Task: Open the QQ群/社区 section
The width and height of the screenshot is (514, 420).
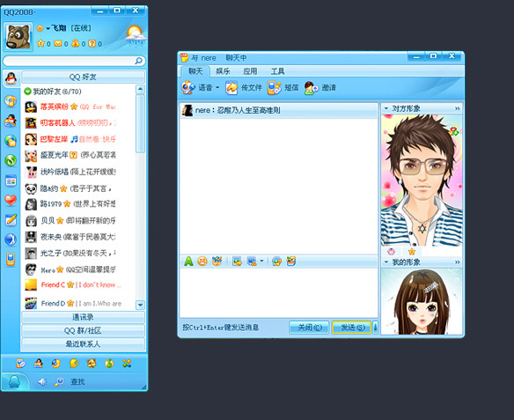Action: 83,330
